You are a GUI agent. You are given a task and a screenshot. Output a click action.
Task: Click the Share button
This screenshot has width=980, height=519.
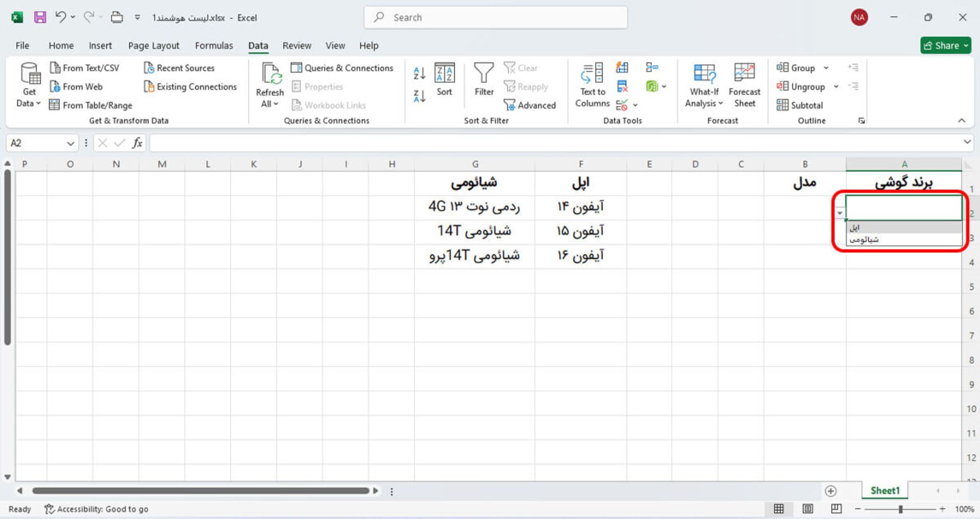click(x=945, y=45)
